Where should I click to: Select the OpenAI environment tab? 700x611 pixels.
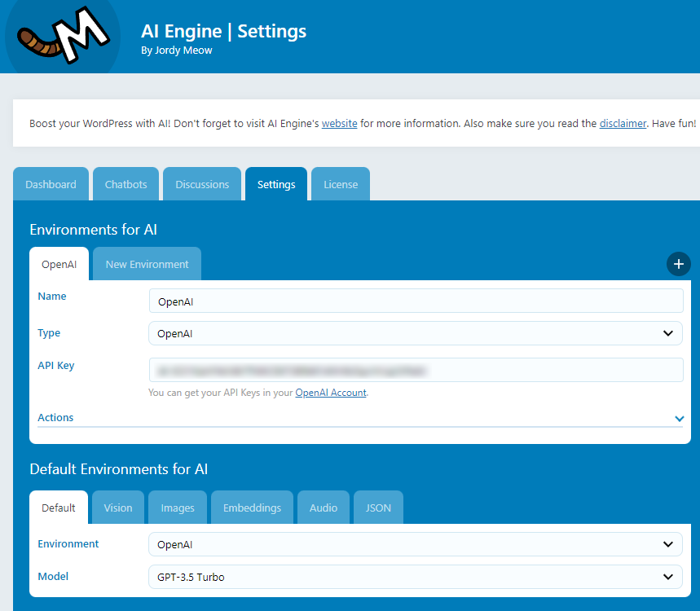(x=59, y=264)
